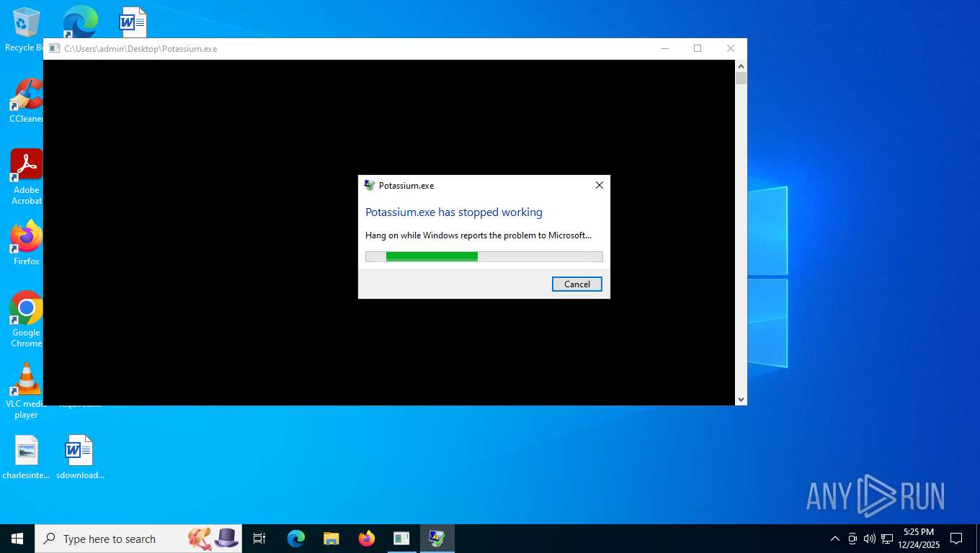The image size is (980, 553).
Task: Open the network tray icon
Action: click(x=887, y=539)
